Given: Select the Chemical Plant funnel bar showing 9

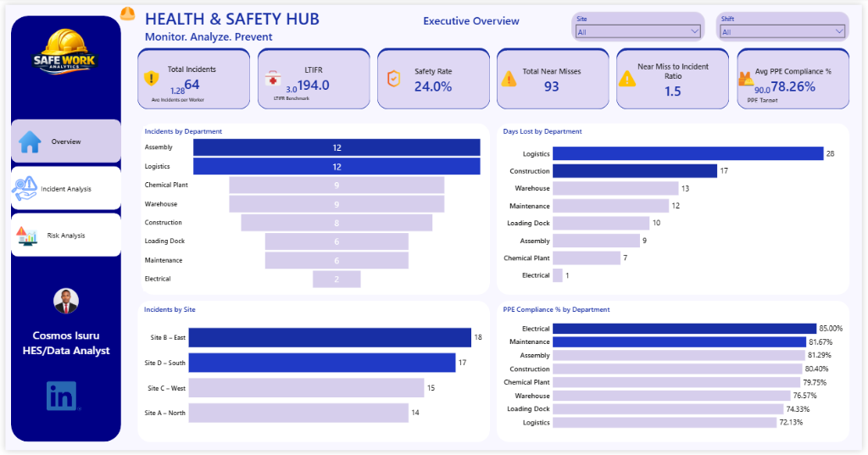Looking at the screenshot, I should click(x=337, y=186).
